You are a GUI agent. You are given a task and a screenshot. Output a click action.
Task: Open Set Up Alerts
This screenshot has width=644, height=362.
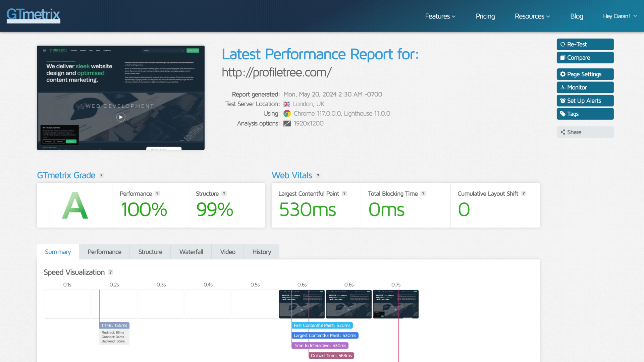point(585,101)
